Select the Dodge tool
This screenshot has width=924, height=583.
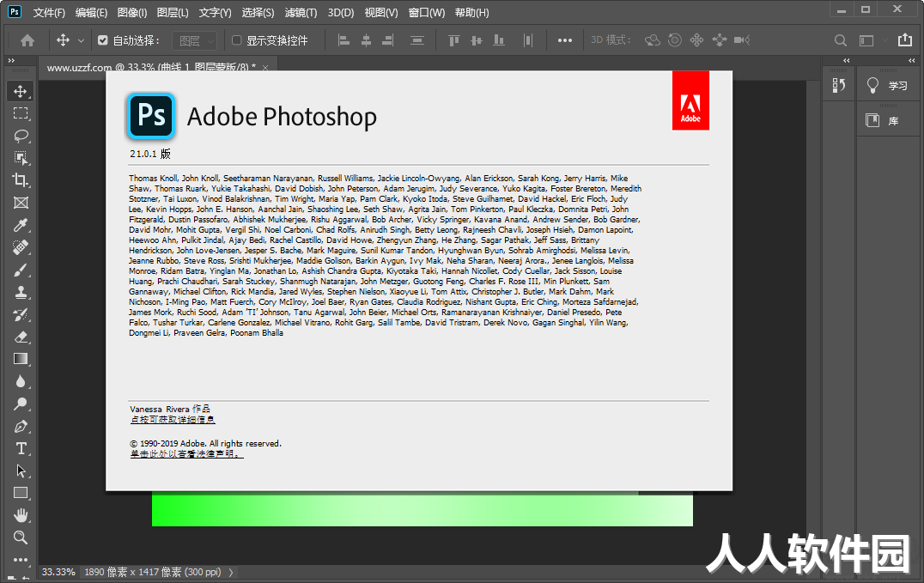coord(21,404)
